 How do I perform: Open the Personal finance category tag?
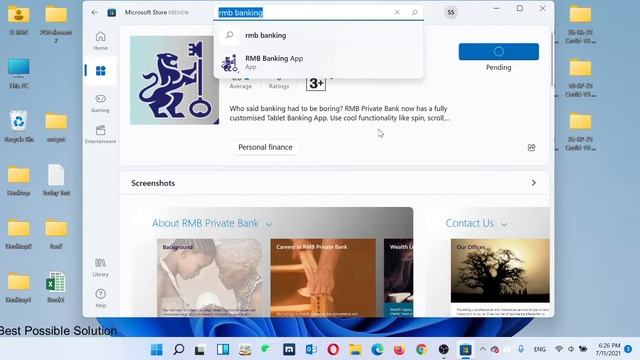tap(265, 147)
